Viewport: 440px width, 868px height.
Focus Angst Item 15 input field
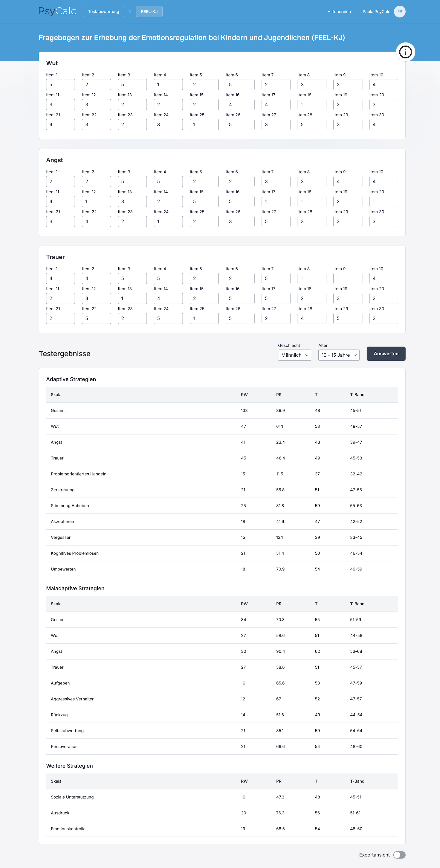204,202
